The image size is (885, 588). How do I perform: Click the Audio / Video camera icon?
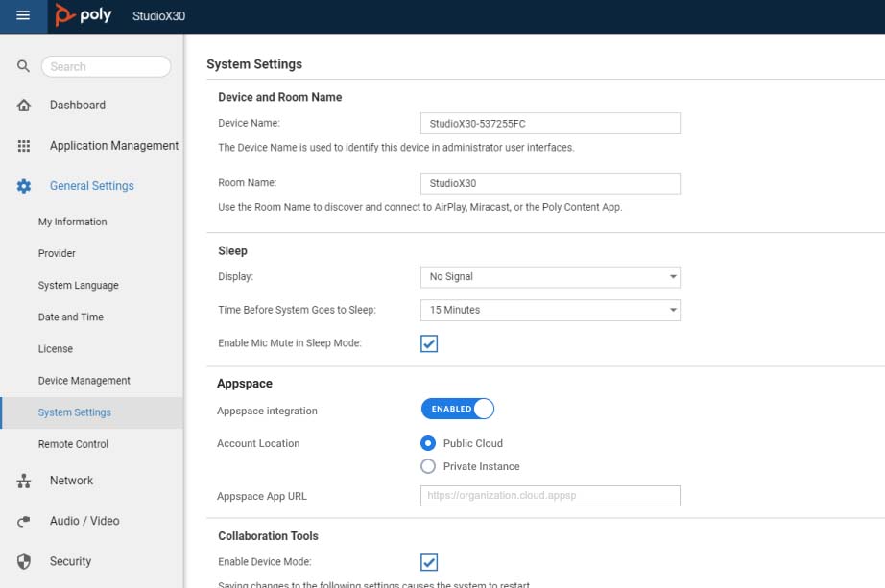[x=24, y=521]
